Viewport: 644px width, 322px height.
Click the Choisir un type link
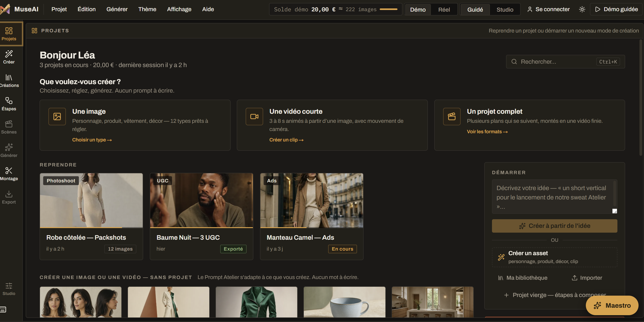pos(92,140)
